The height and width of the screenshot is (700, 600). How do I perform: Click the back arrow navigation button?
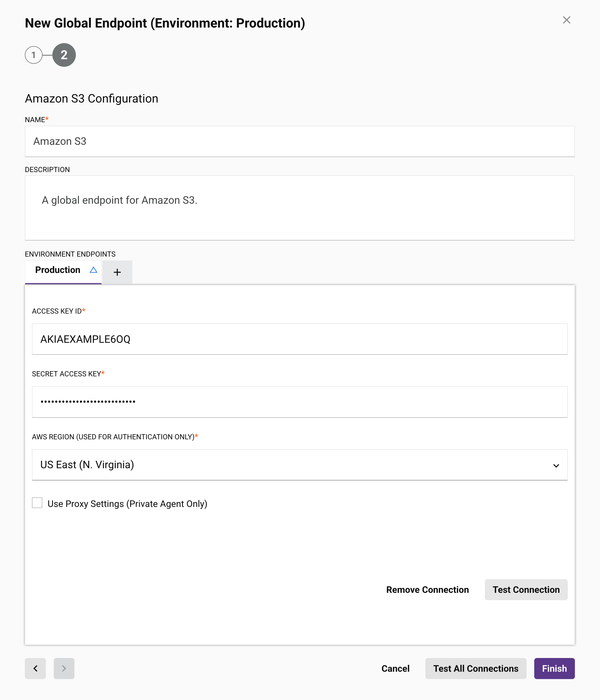[35, 668]
